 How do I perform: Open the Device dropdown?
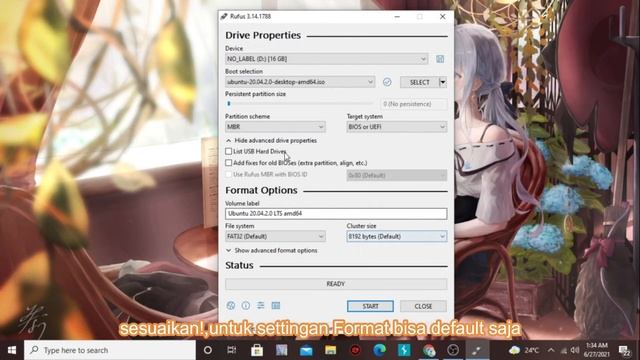click(326, 59)
